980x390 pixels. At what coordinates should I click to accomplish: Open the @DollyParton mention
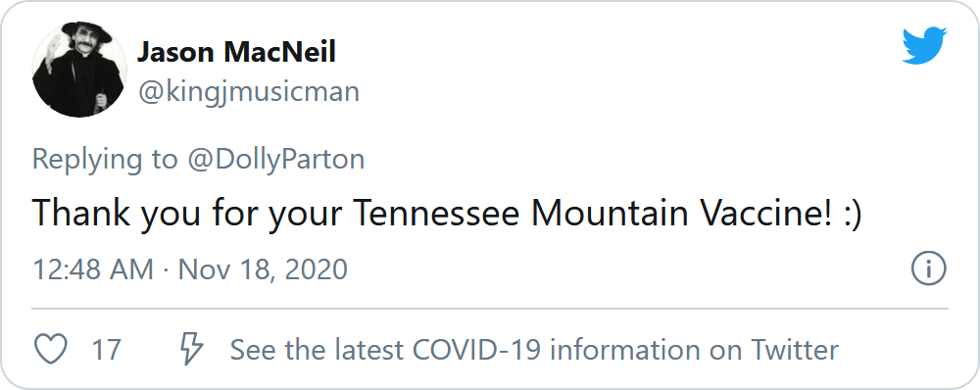[275, 160]
